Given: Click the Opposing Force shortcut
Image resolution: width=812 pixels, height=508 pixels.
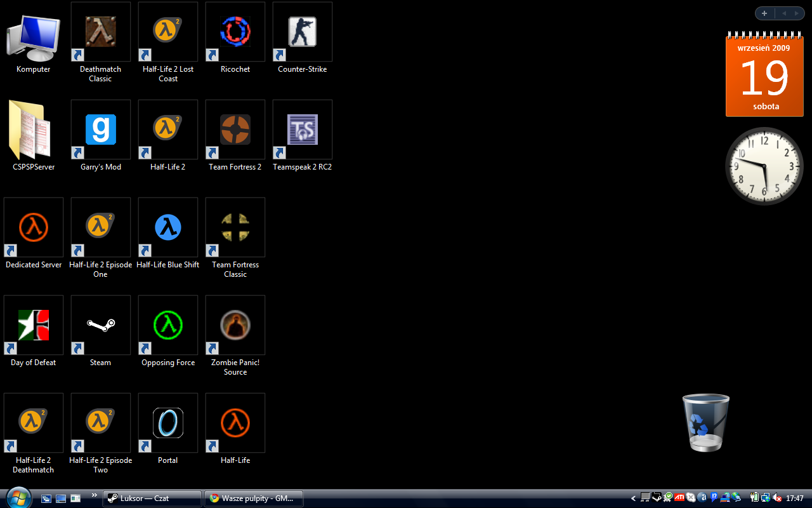Looking at the screenshot, I should 168,331.
